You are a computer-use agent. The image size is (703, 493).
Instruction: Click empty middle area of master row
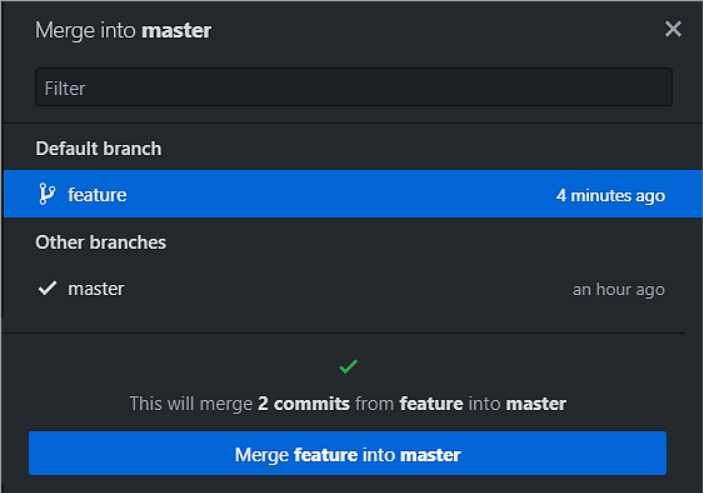(x=340, y=289)
